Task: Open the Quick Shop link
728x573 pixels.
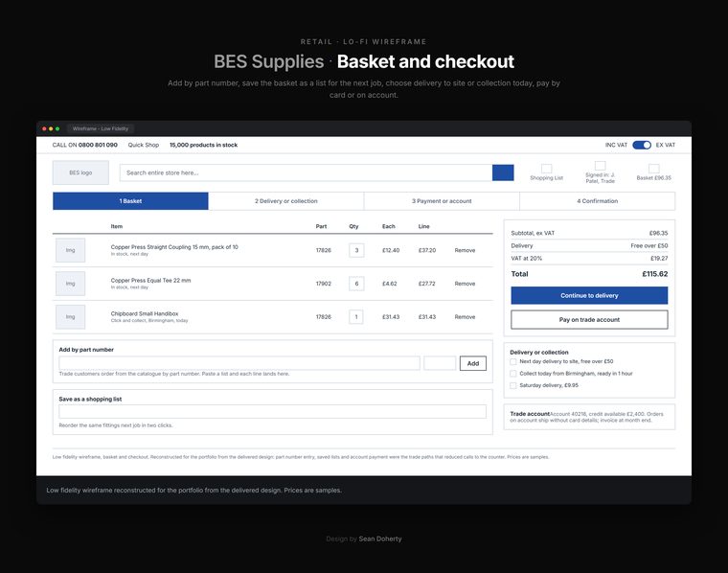Action: coord(144,145)
